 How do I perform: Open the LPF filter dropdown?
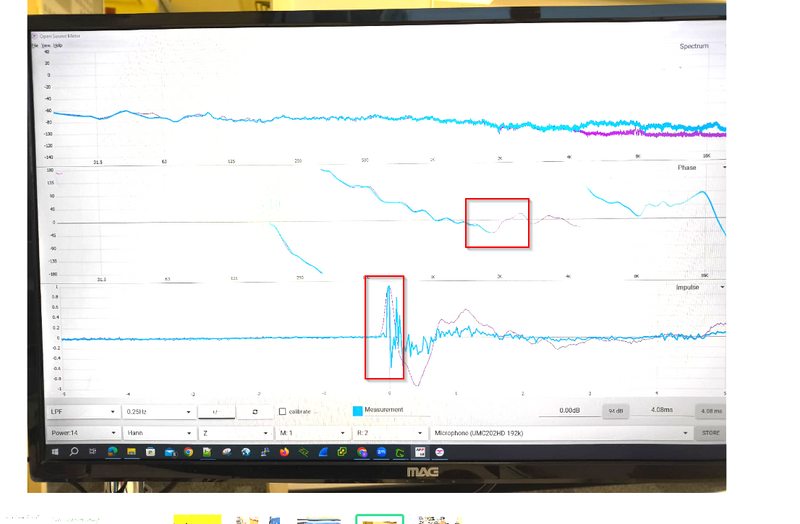[x=83, y=412]
